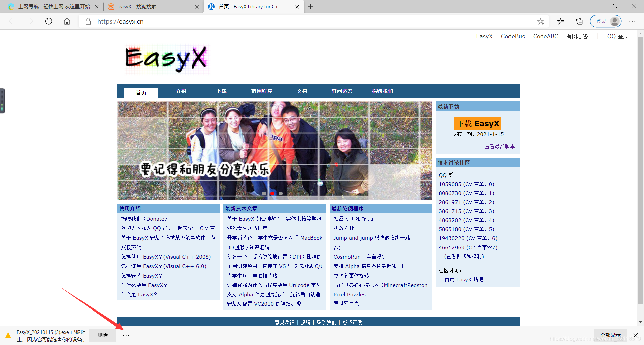Click the back navigation arrow
Viewport: 644px width, 345px height.
[12, 21]
